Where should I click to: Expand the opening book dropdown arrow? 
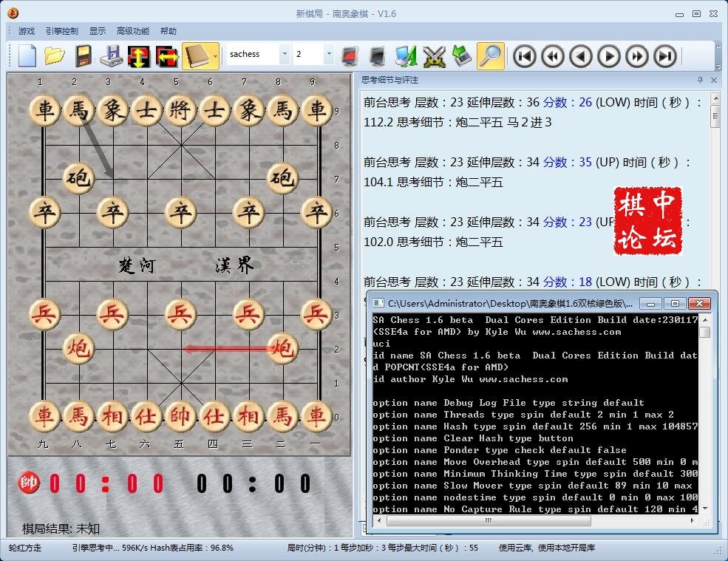[x=215, y=55]
